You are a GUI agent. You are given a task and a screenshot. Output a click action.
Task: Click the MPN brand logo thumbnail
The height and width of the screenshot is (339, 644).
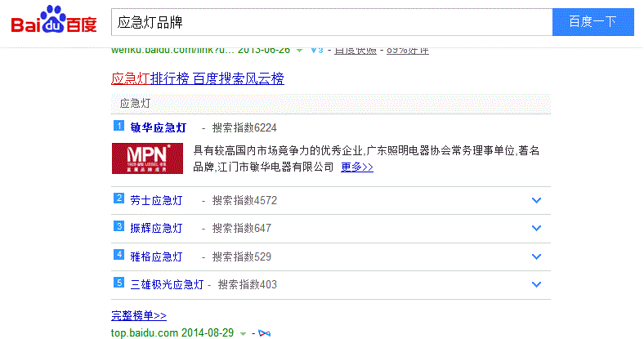point(147,158)
